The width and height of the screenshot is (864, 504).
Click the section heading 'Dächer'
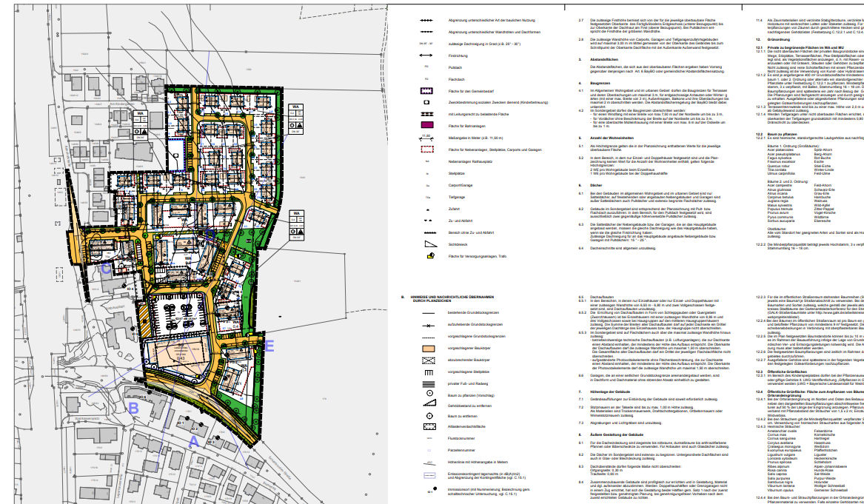[596, 186]
